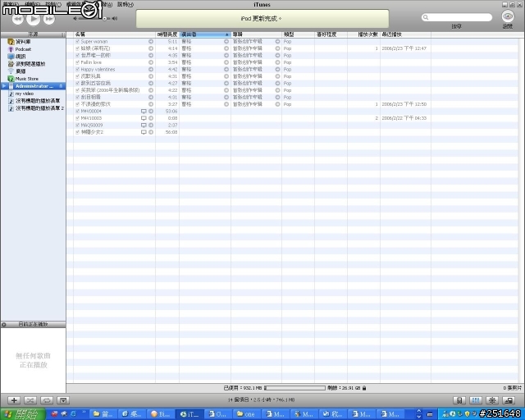
Task: Uncheck the 不浪漫的家伙 song checkbox
Action: coord(77,104)
